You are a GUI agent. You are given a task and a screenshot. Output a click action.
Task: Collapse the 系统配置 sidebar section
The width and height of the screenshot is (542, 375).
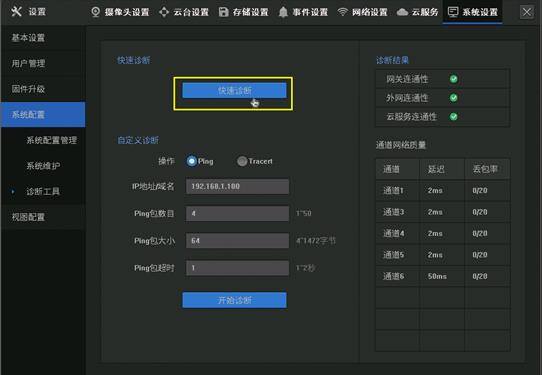[43, 114]
